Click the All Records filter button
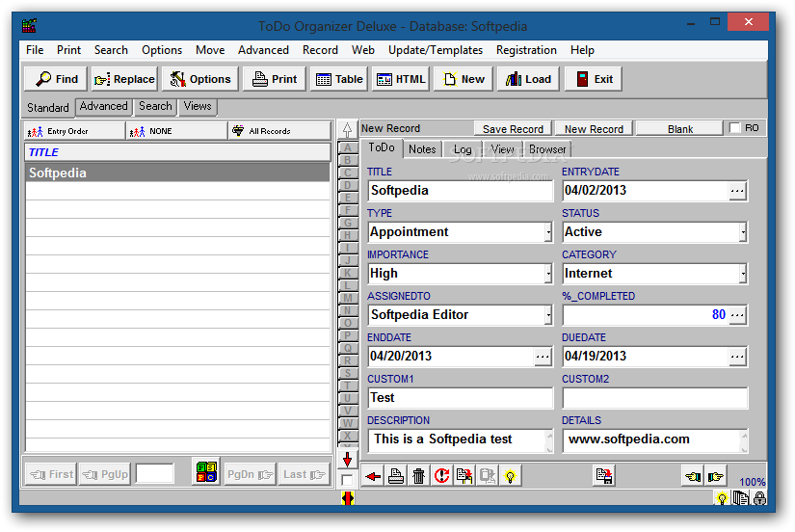795x532 pixels. coord(279,131)
